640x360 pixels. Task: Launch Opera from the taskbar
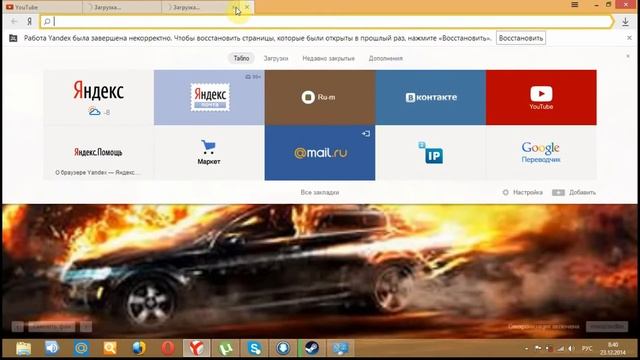[168, 348]
